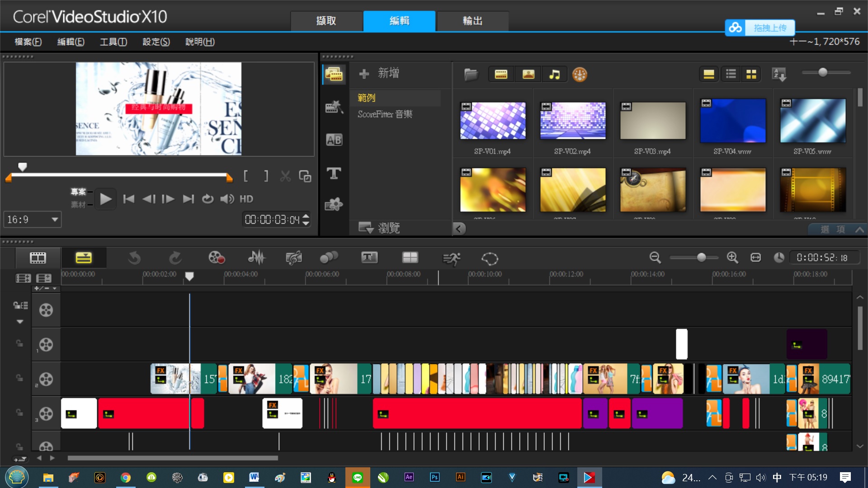Zoom out the timeline
This screenshot has height=488, width=868.
click(655, 258)
